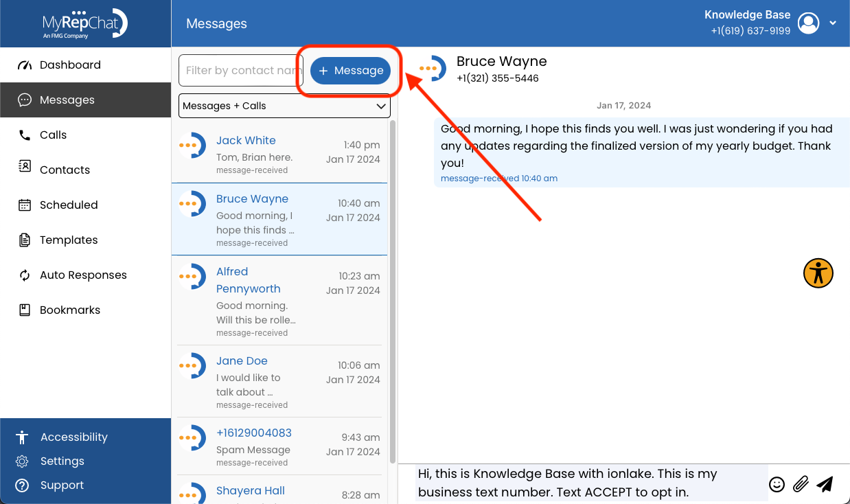
Task: Open the Support section
Action: [x=62, y=485]
